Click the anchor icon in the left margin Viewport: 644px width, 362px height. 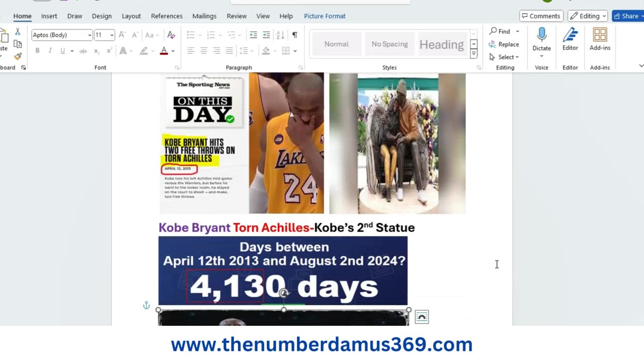click(146, 305)
